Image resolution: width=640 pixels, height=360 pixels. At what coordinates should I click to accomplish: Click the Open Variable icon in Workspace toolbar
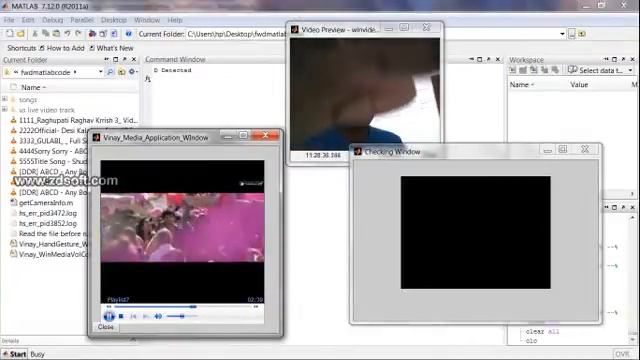[523, 70]
